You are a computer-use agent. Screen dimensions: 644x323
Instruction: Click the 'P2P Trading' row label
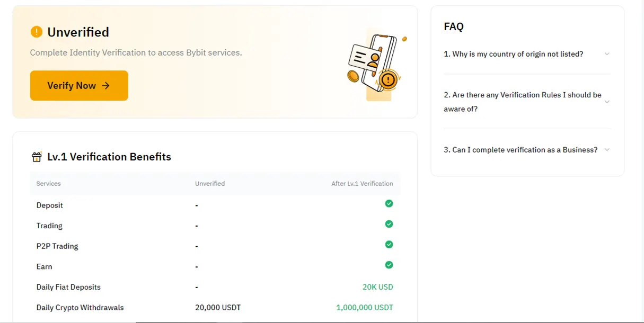(x=57, y=246)
